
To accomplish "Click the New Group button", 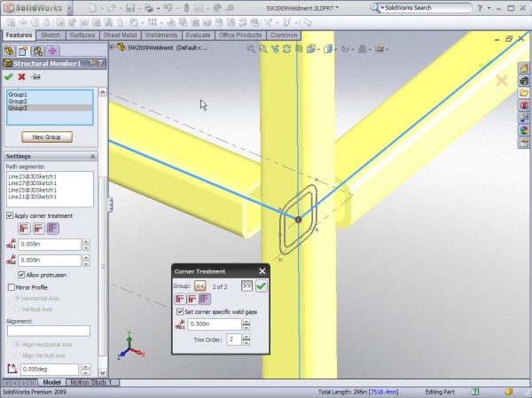I will 46,137.
